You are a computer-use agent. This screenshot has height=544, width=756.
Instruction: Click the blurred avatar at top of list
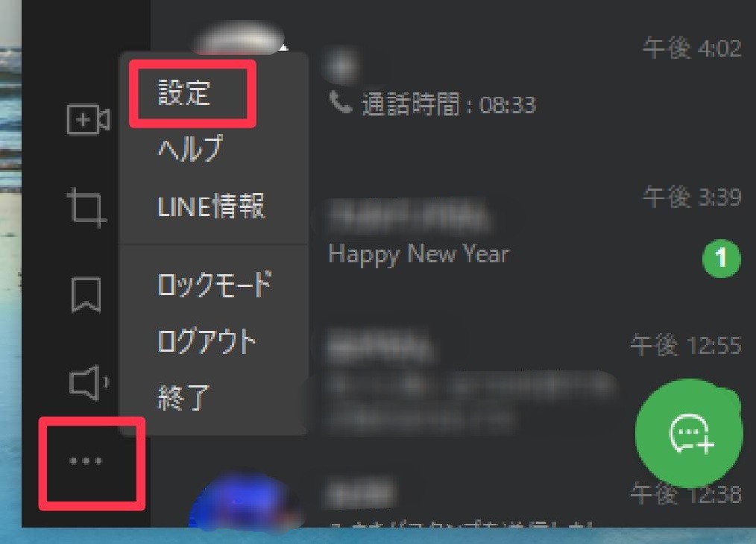[240, 39]
